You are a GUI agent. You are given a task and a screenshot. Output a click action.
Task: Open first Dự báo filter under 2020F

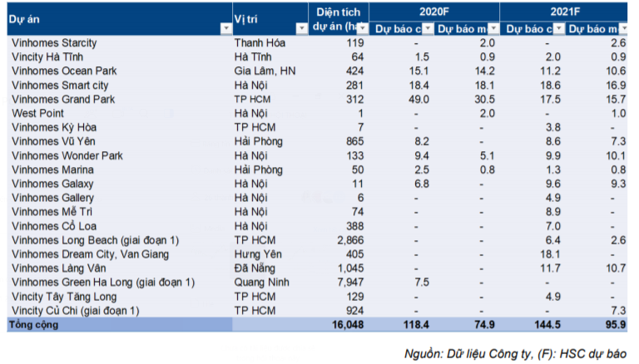428,29
